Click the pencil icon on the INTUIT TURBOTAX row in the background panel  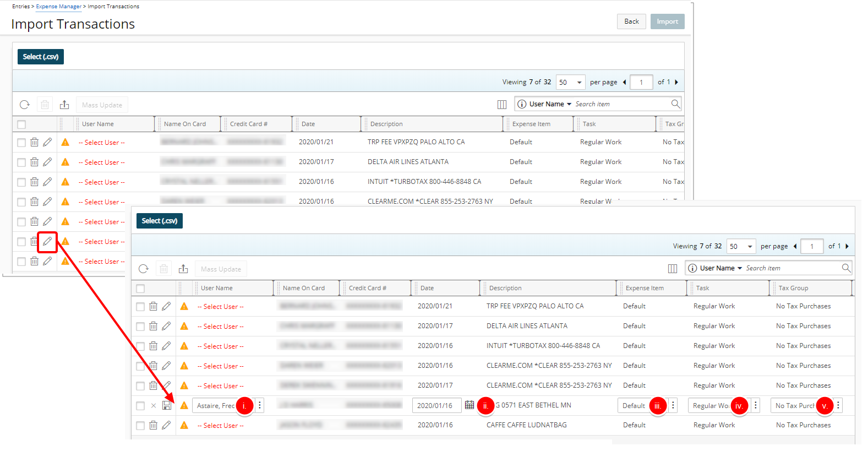tap(47, 182)
